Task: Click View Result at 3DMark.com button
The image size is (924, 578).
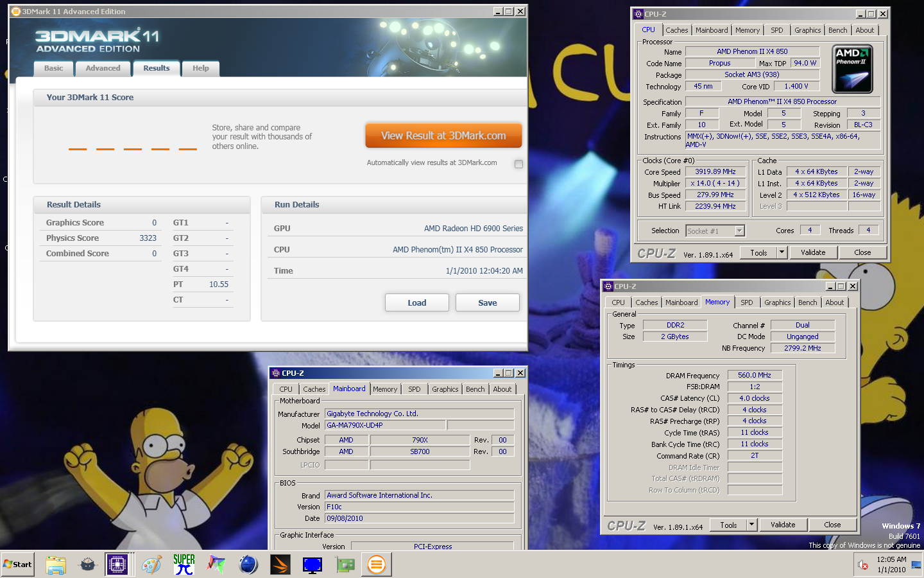Action: click(x=443, y=136)
